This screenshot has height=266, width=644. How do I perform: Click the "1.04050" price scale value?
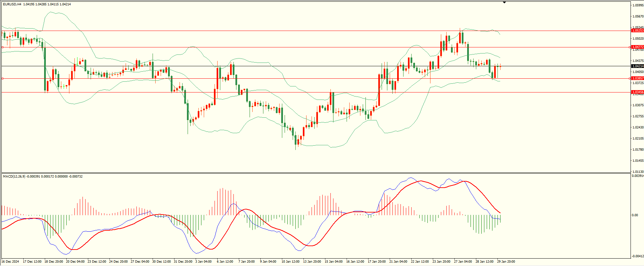tap(638, 72)
